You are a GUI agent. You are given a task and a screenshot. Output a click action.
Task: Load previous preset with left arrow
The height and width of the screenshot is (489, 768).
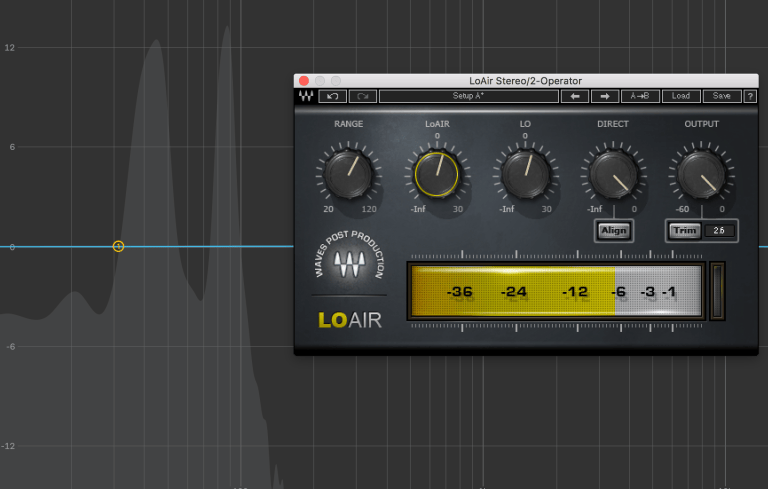coord(575,96)
